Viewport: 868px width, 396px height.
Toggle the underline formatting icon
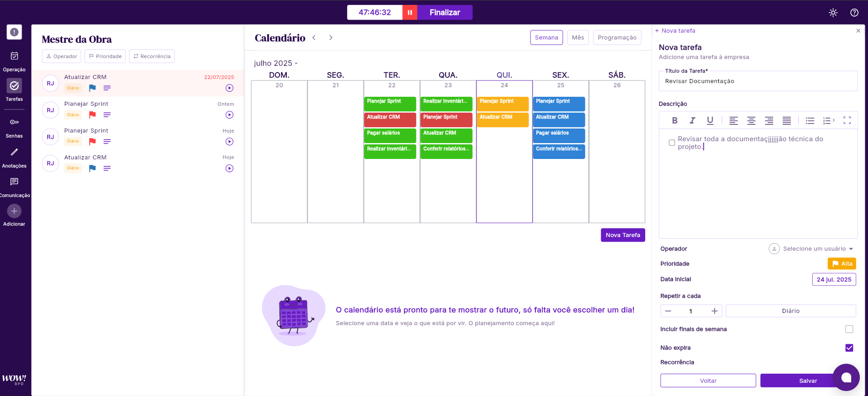pos(710,120)
